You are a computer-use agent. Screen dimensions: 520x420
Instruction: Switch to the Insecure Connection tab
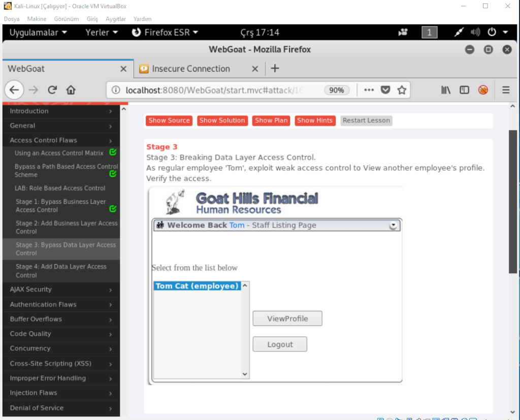(190, 69)
